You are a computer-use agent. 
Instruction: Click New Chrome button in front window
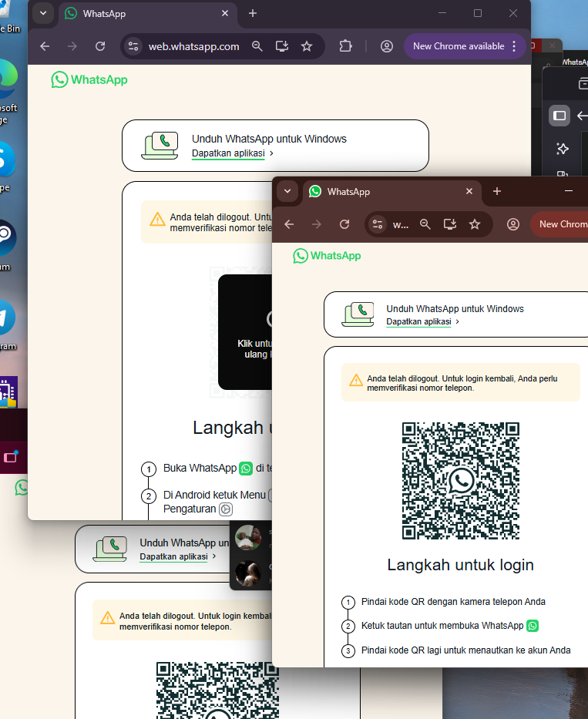(559, 224)
